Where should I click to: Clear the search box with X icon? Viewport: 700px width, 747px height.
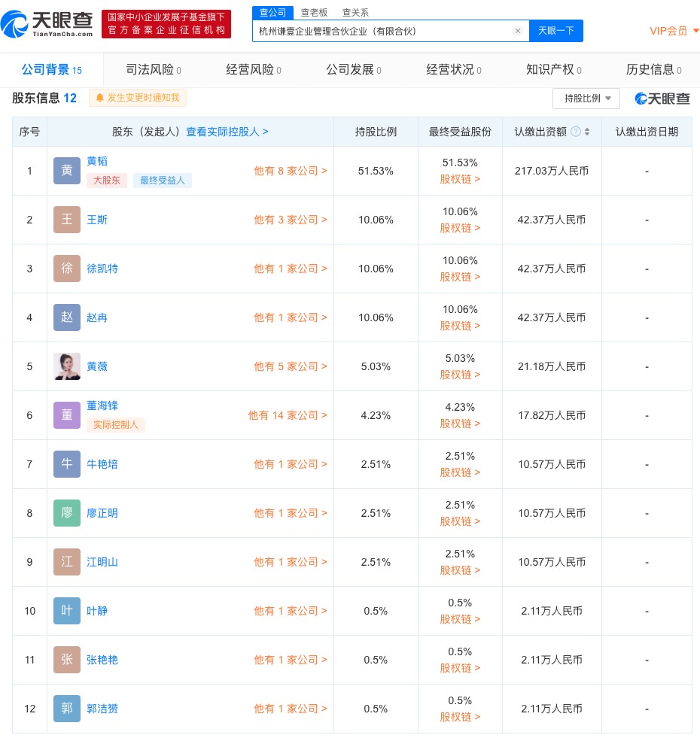coord(517,31)
